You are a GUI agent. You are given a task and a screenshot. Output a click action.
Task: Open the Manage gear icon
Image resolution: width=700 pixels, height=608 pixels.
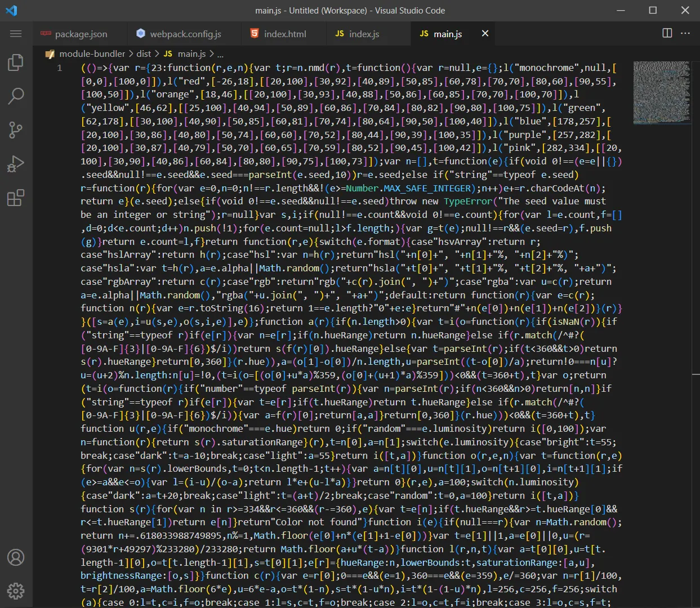[x=15, y=591]
